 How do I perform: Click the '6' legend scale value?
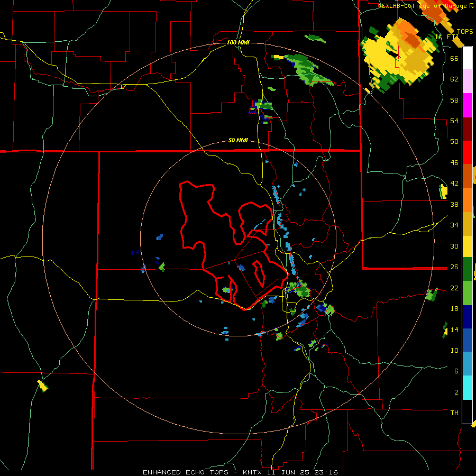click(456, 371)
